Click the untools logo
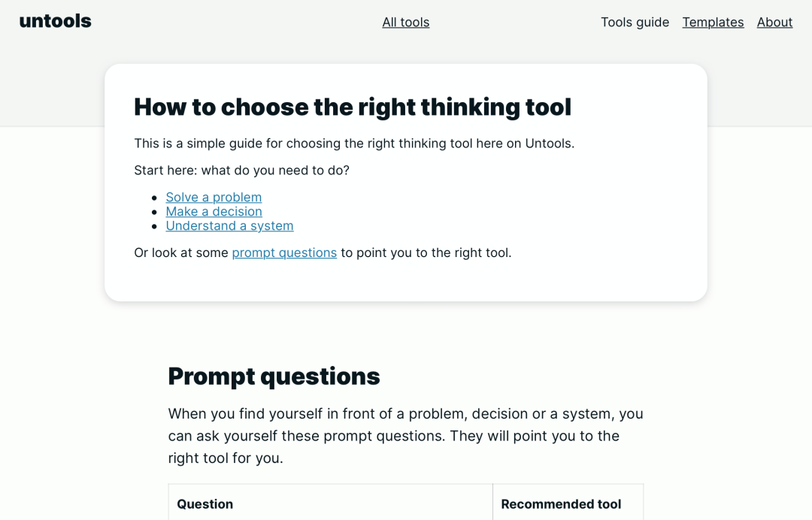812x520 pixels. click(55, 21)
